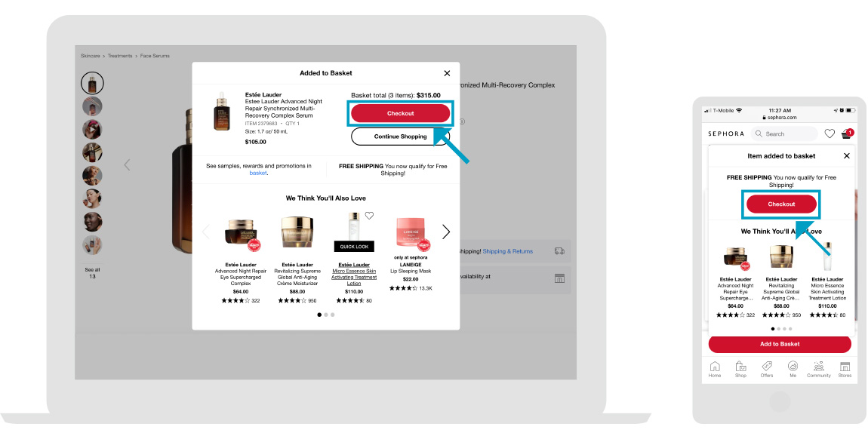Screen dimensions: 868x436
Task: Open the Skincare breadcrumb link
Action: click(x=91, y=56)
